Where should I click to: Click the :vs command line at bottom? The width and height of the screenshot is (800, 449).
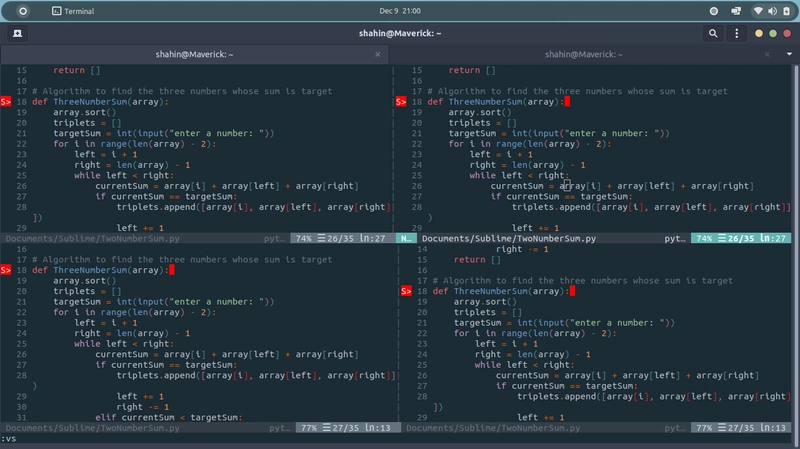(x=9, y=439)
